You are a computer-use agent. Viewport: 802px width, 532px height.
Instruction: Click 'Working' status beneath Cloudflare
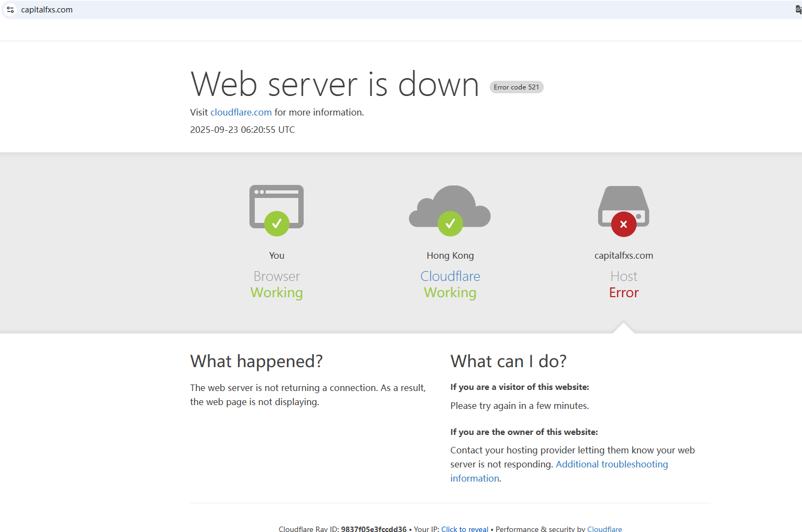450,293
